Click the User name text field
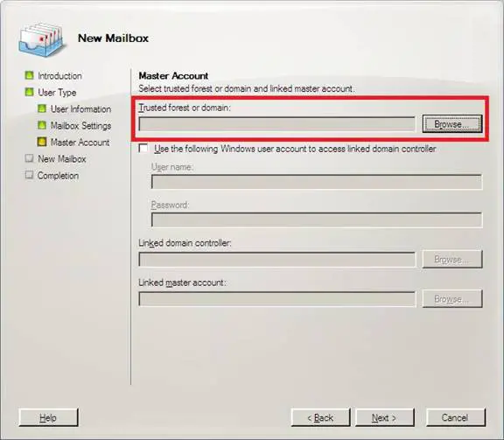The image size is (504, 440). coord(317,182)
